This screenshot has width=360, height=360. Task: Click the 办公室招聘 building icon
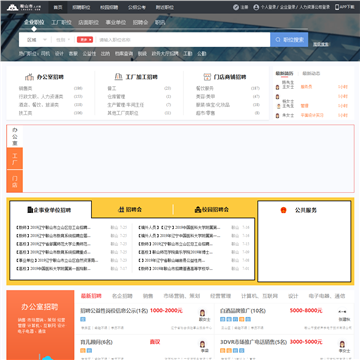point(29,77)
